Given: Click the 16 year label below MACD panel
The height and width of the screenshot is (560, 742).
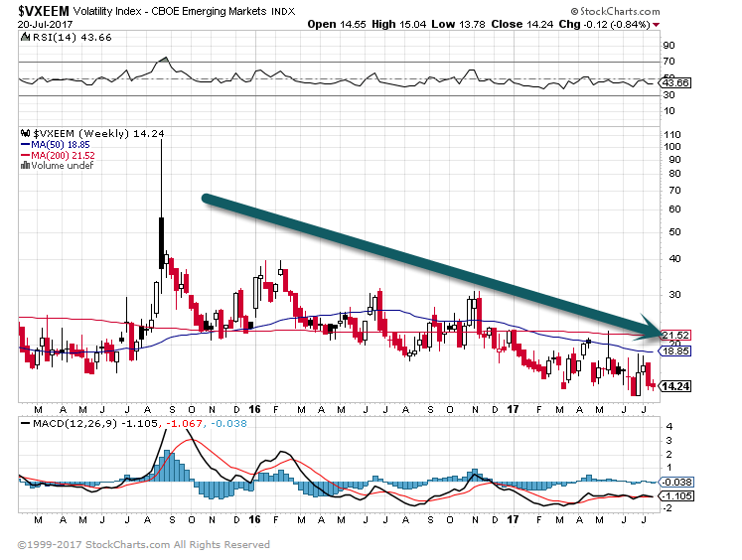Looking at the screenshot, I should click(254, 519).
